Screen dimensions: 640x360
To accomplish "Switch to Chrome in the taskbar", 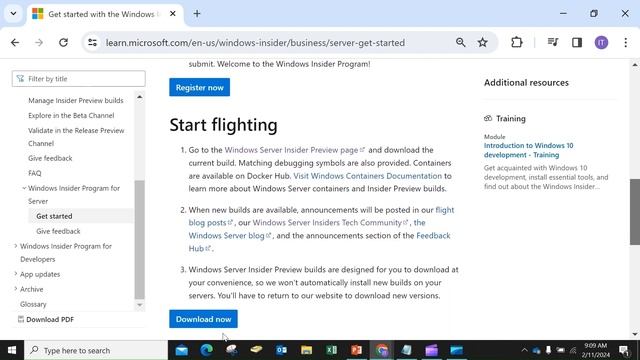I will pyautogui.click(x=382, y=350).
